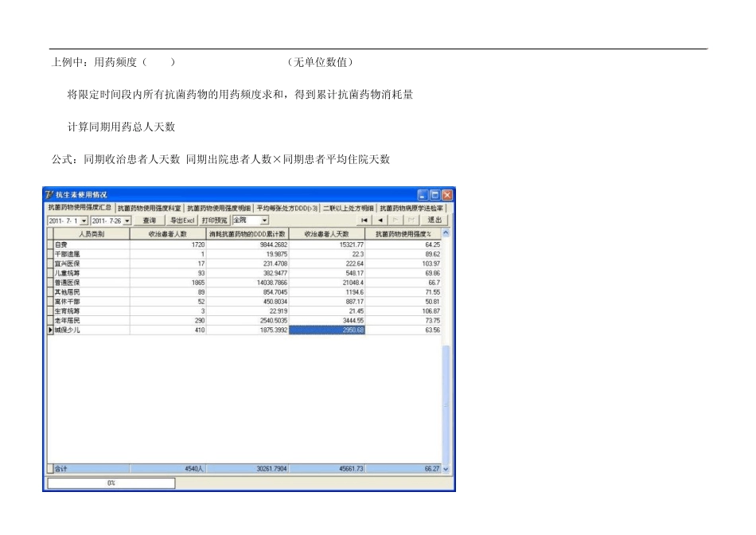Image resolution: width=756 pixels, height=535 pixels.
Task: Click the 收治患者人天数 column header
Action: [x=326, y=234]
